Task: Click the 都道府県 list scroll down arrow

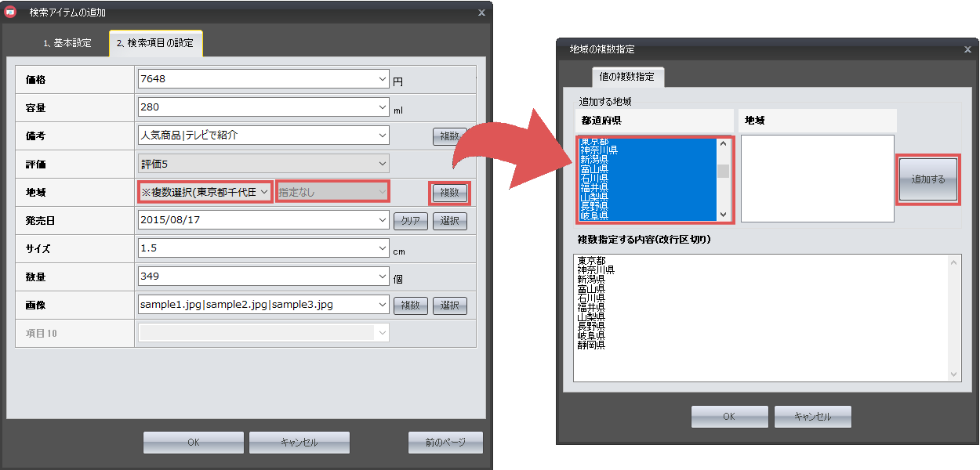Action: [723, 215]
